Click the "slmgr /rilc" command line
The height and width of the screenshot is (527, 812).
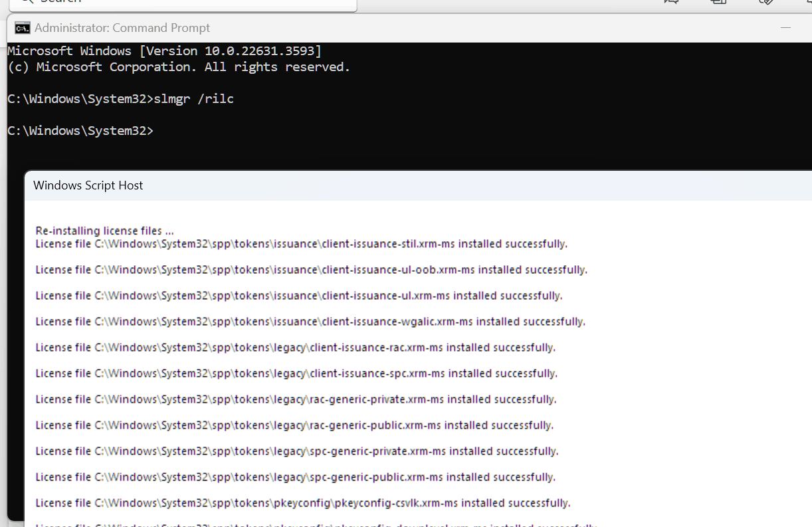tap(121, 99)
